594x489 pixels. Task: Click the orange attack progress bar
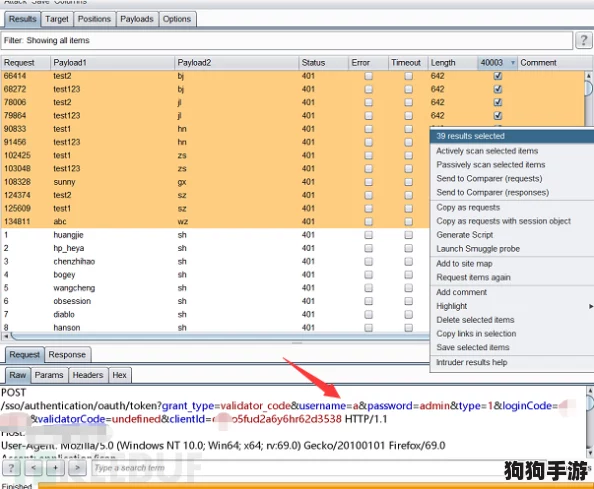click(x=316, y=486)
